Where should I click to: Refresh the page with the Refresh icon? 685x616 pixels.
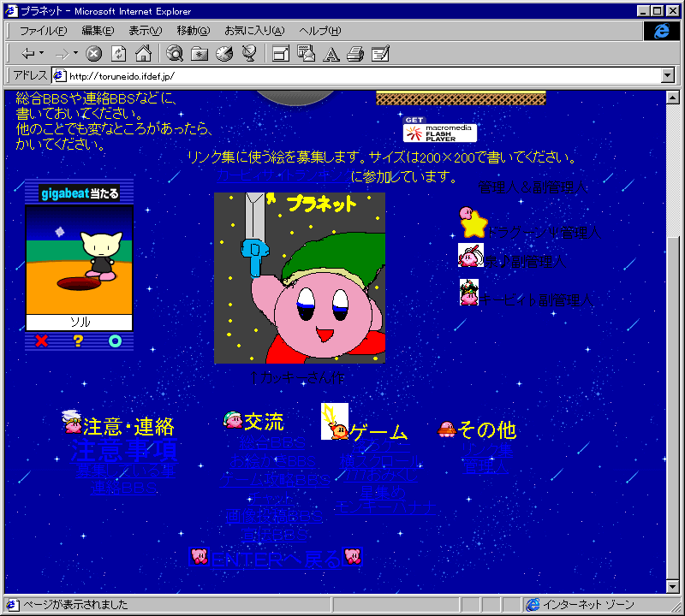(118, 54)
